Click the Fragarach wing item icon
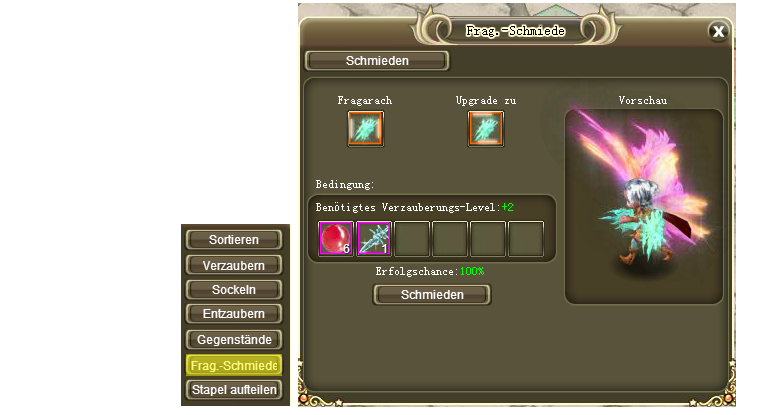 tap(366, 128)
